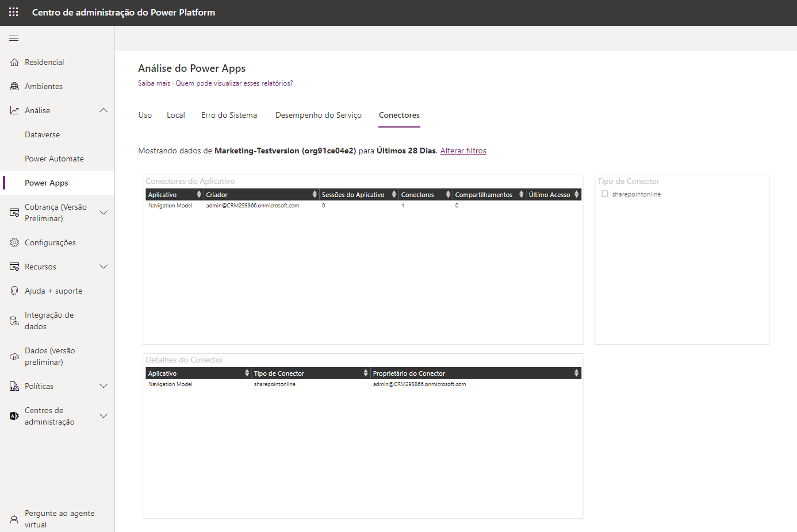The image size is (797, 532).
Task: Click the Cobrança billing icon
Action: pos(14,213)
